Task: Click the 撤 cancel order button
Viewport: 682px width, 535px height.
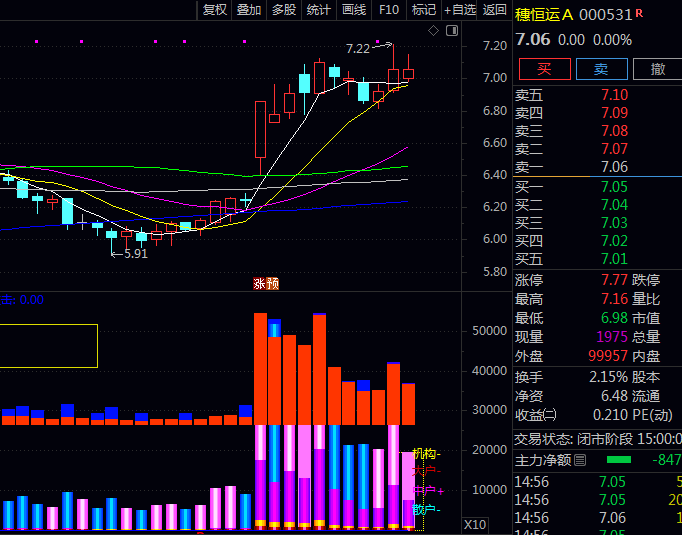Action: (657, 69)
